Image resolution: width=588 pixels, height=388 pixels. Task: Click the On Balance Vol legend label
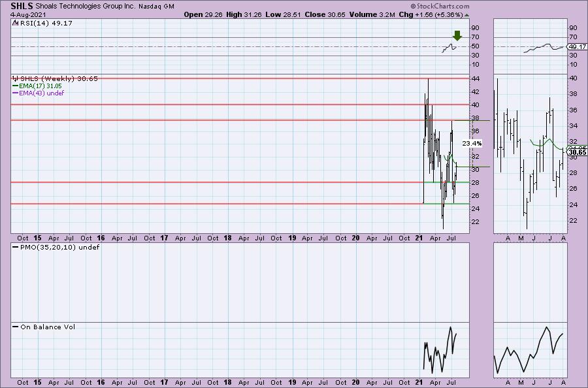coord(48,327)
